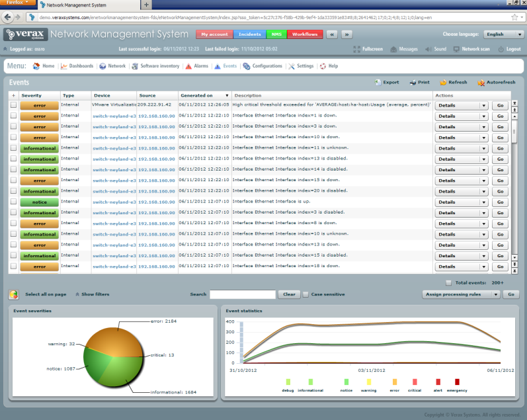527x420 pixels.
Task: Open the Choose language English dropdown
Action: [504, 34]
